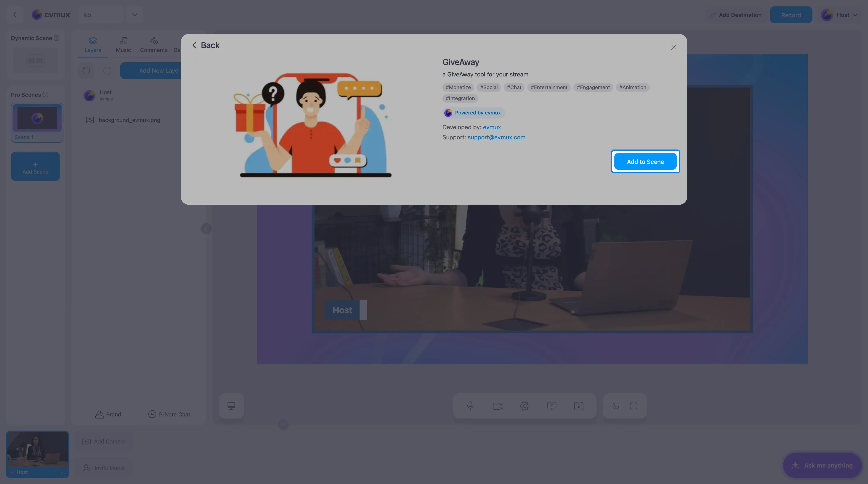This screenshot has width=868, height=484.
Task: Select the Dynamic Scene layout thumbnail
Action: click(x=35, y=61)
